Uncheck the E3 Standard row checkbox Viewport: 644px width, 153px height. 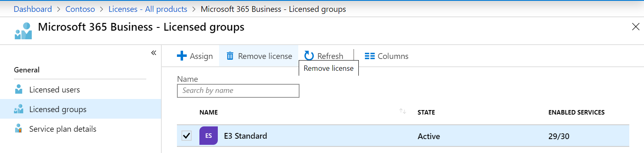186,136
